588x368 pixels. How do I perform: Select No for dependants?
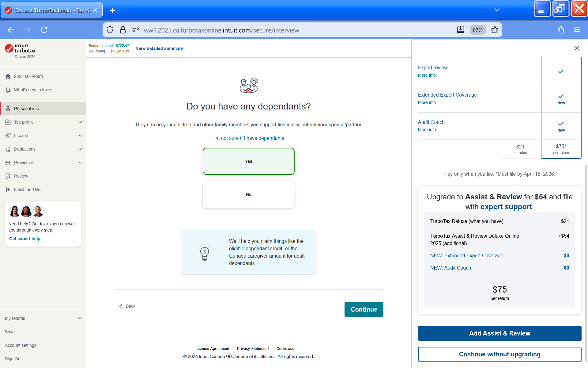248,194
